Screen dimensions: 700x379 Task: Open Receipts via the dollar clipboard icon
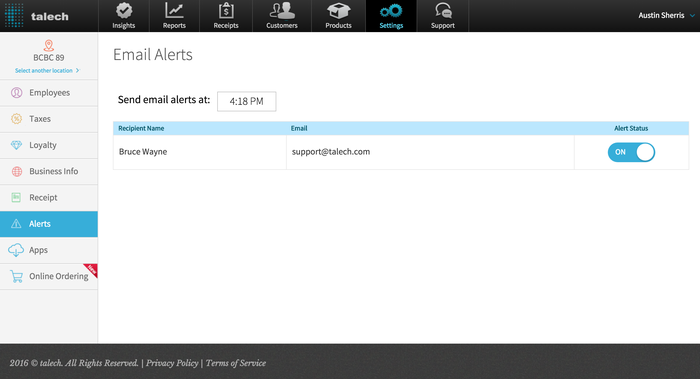click(226, 10)
